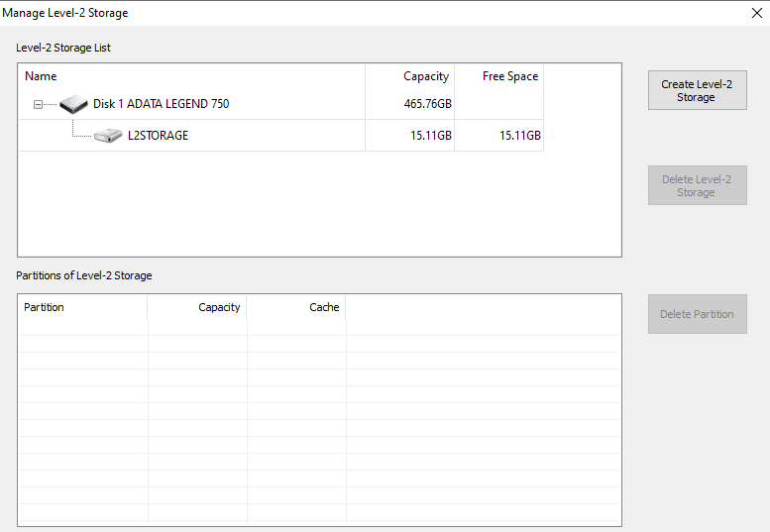Viewport: 770px width, 532px height.
Task: Close the Manage Level-2 Storage window
Action: coord(756,13)
